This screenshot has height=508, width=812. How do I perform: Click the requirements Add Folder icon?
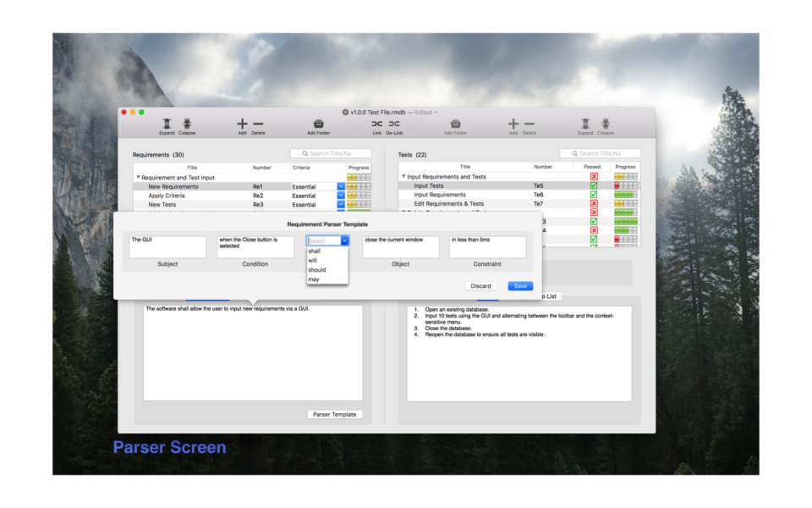319,124
